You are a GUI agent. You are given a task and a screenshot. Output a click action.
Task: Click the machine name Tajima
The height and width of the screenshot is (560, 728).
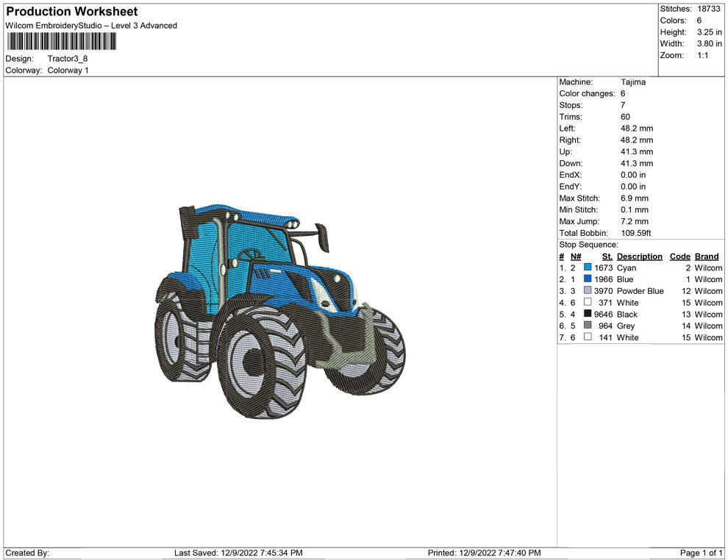[x=632, y=82]
